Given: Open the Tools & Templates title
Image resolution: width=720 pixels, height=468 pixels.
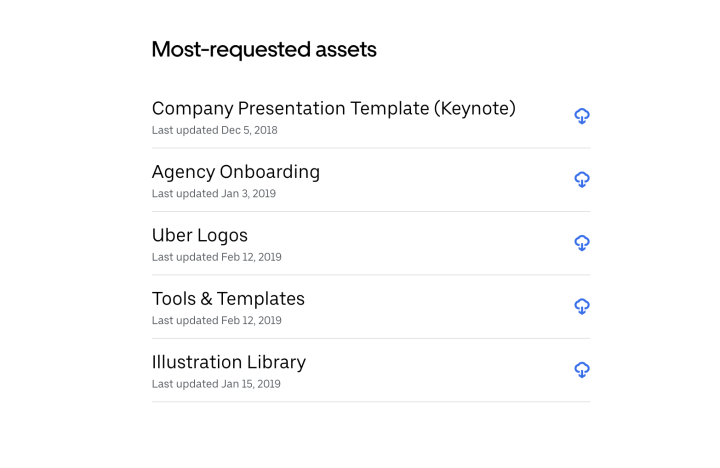Looking at the screenshot, I should tap(228, 299).
